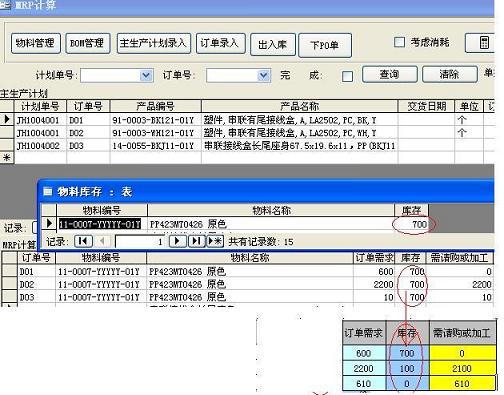Select row selector for order D01 in 主生产计划

click(7, 120)
